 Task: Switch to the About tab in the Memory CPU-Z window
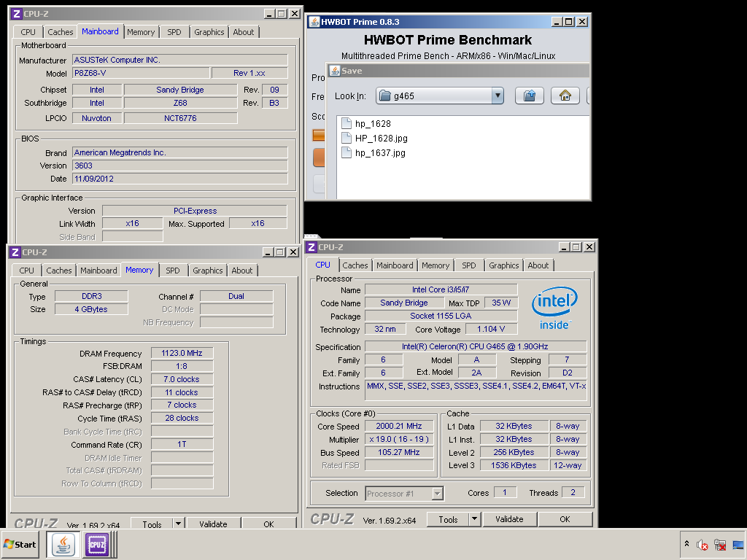tap(242, 271)
